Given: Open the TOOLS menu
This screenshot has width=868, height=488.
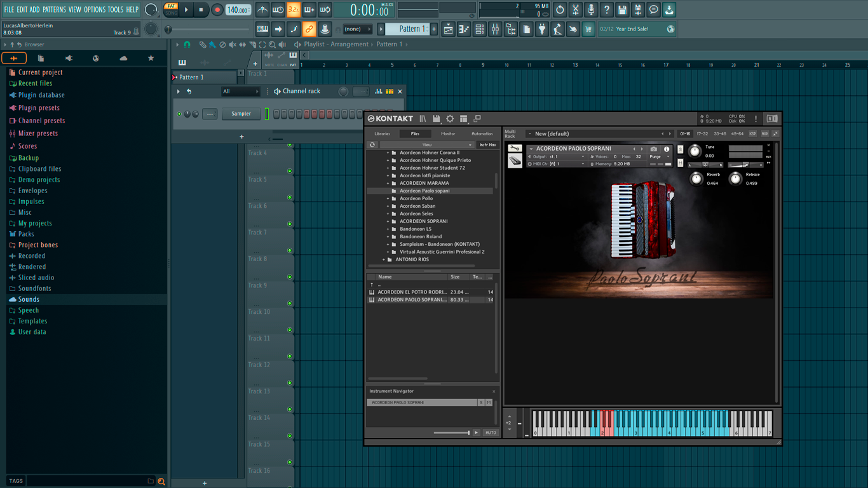Looking at the screenshot, I should 116,10.
